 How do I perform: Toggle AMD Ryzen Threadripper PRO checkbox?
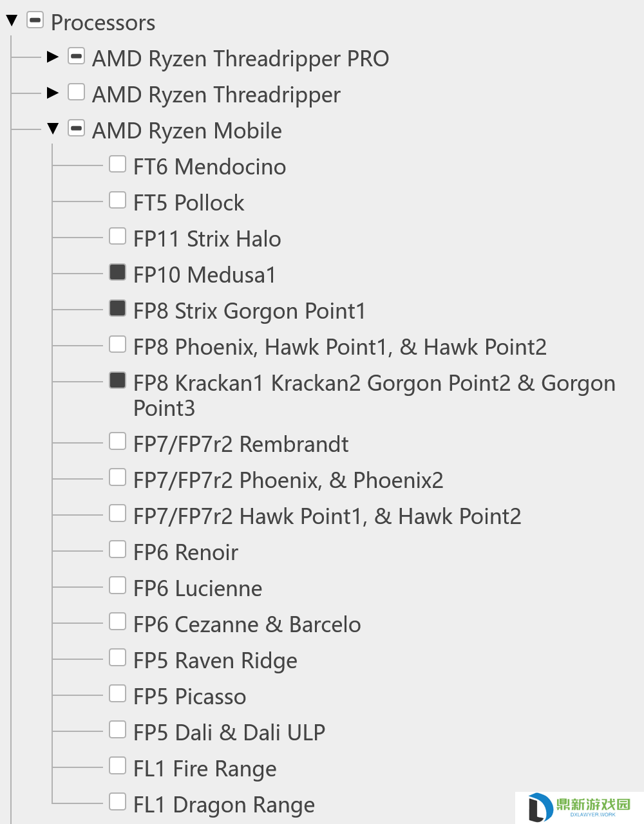pos(76,56)
